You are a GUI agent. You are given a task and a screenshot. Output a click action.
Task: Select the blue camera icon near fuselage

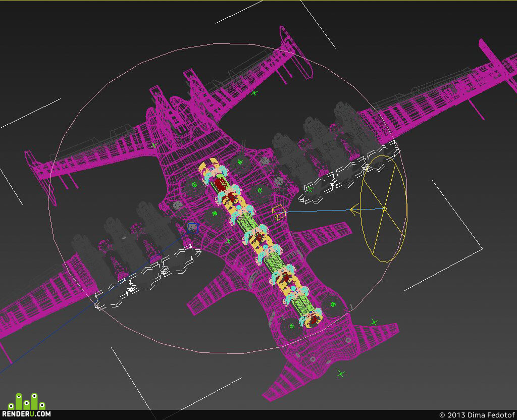(x=192, y=228)
